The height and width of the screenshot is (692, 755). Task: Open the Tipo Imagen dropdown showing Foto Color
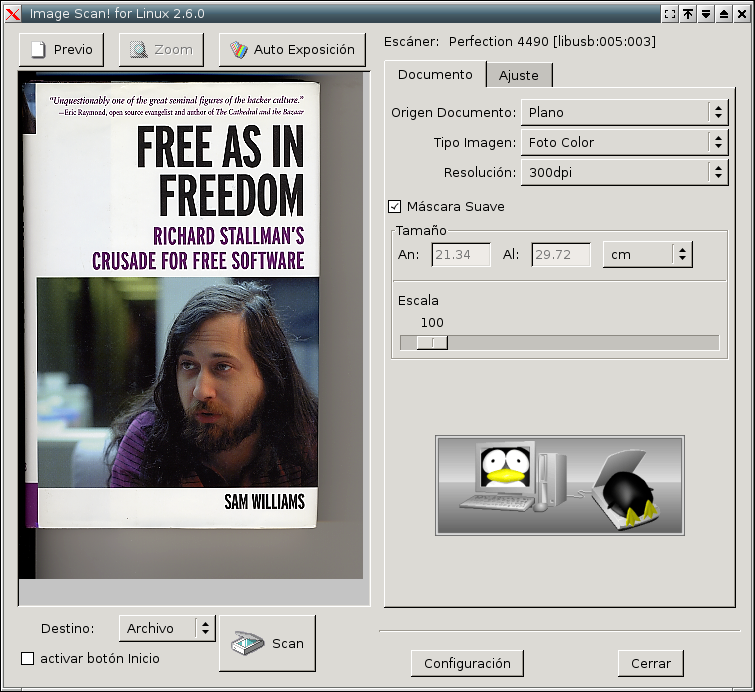pyautogui.click(x=625, y=143)
